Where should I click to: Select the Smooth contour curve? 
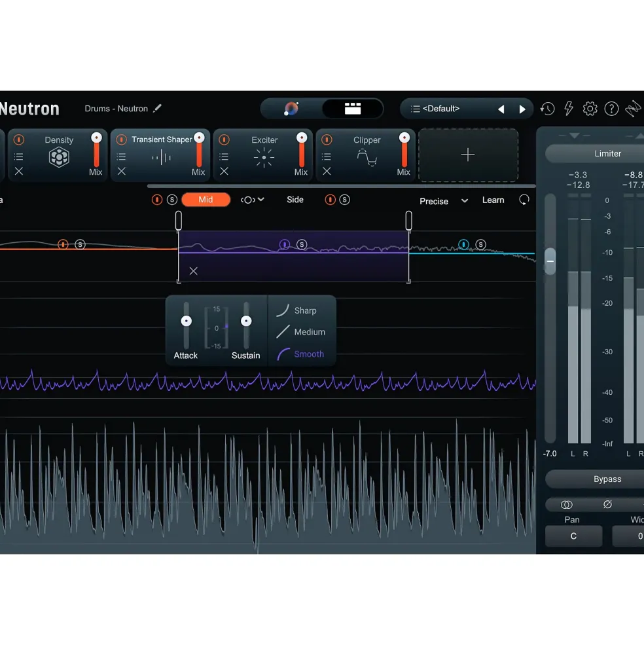tap(300, 354)
